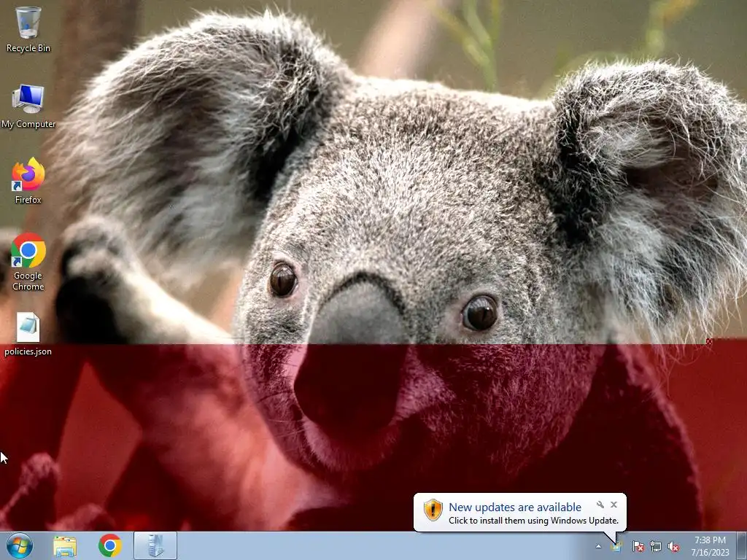
Task: Show hidden system tray icons
Action: click(598, 546)
